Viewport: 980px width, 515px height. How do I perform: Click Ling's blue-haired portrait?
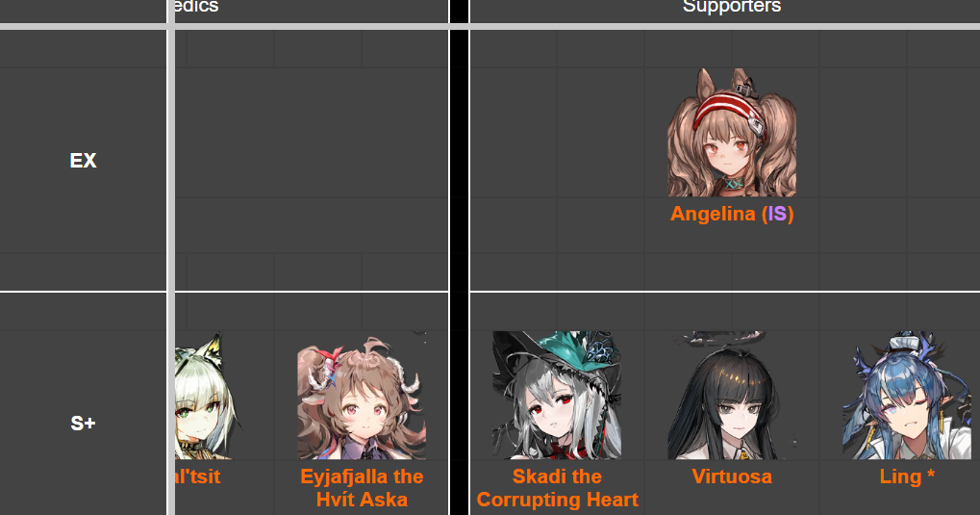tap(907, 396)
